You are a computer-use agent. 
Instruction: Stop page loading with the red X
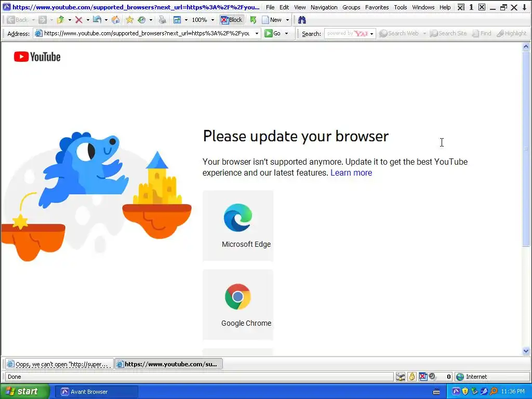79,20
